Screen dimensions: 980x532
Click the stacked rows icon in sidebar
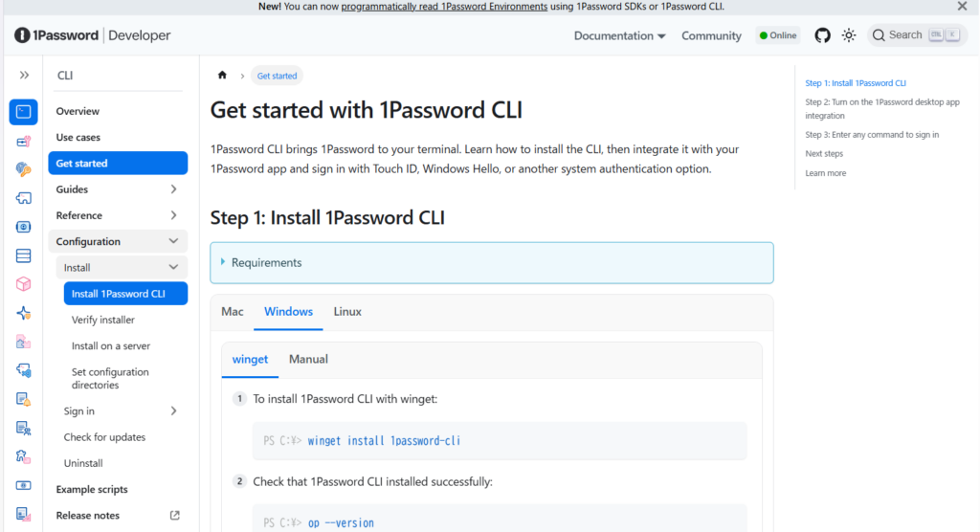point(24,255)
